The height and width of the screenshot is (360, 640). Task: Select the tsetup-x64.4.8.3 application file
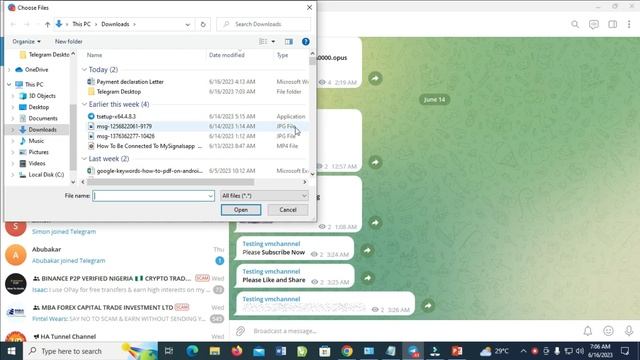pyautogui.click(x=116, y=117)
